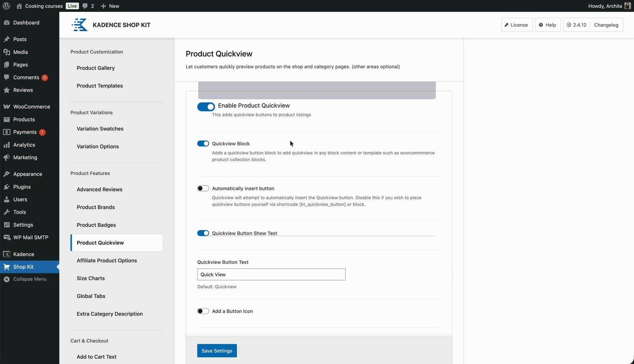Click the Howdy, Archita account text

coord(605,6)
